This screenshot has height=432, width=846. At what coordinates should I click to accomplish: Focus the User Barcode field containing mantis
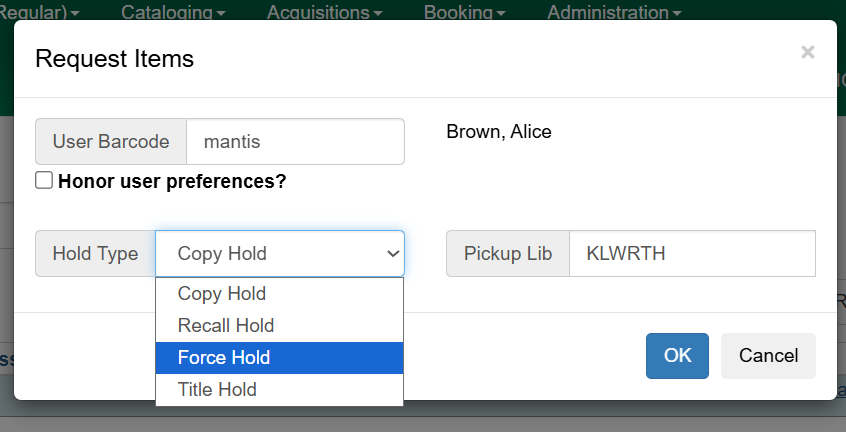[x=295, y=142]
